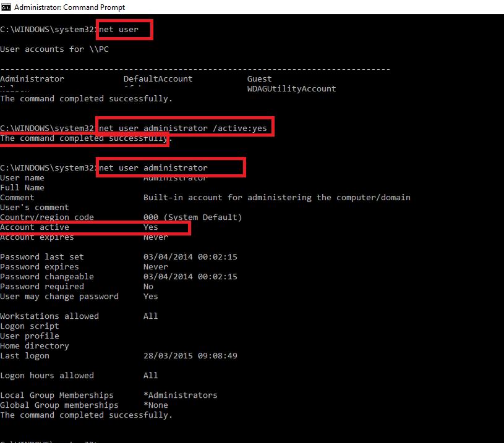The image size is (504, 443).
Task: Select 'Built-in account for administering the computer/domain' text
Action: tap(277, 198)
